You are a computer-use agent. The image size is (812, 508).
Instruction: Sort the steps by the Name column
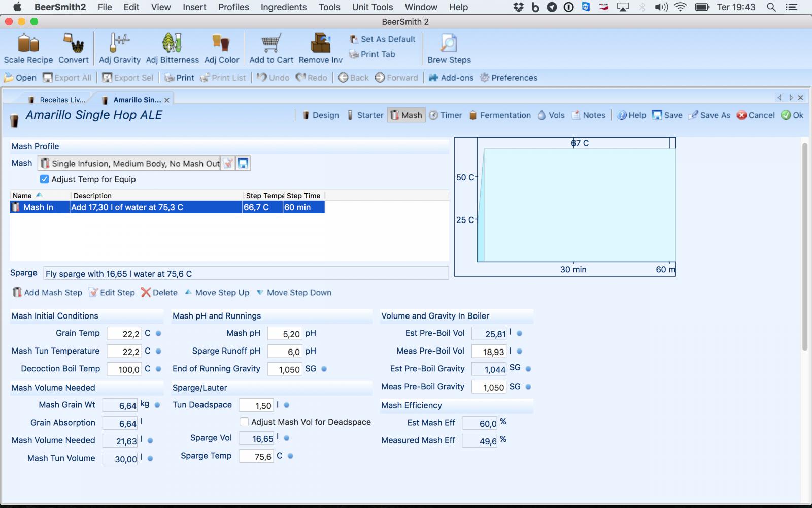40,196
